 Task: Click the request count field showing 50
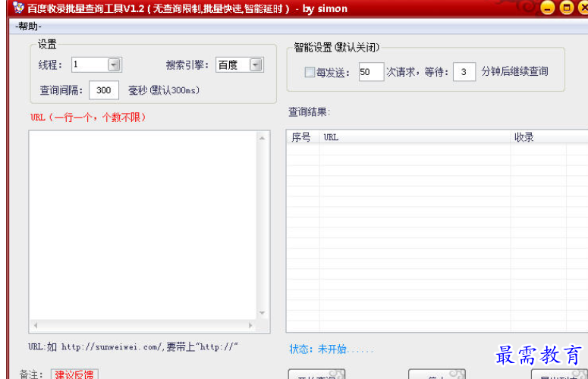point(371,71)
